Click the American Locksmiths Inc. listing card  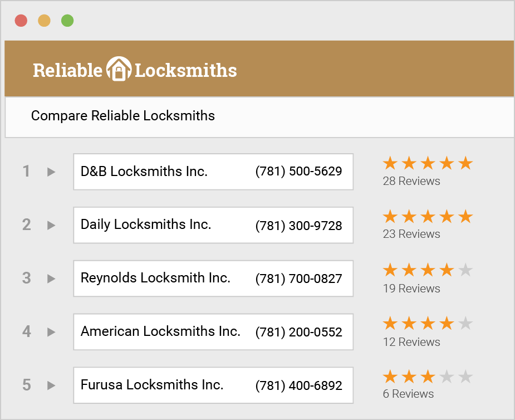[x=213, y=332]
